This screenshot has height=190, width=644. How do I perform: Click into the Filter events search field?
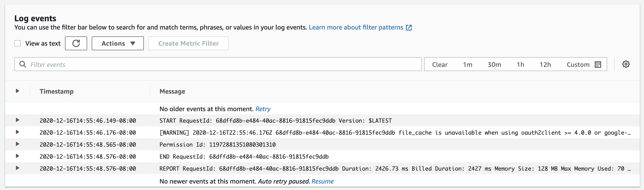coord(220,65)
